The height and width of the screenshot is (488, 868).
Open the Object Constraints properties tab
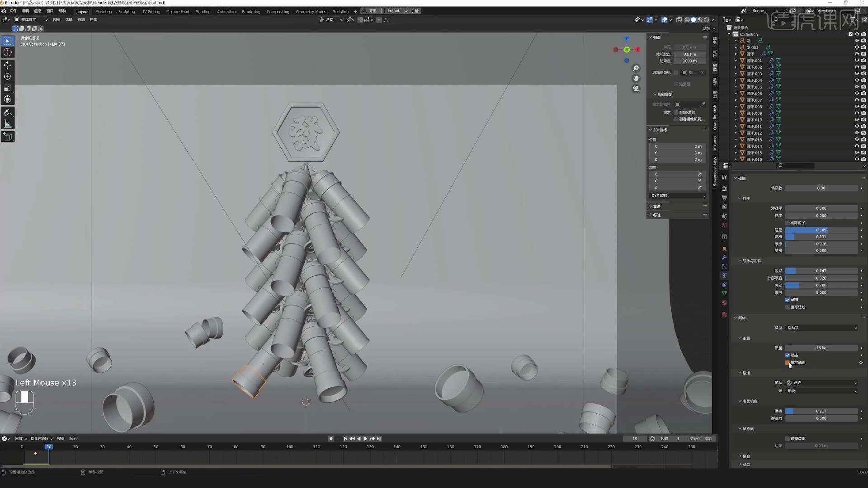(x=724, y=285)
